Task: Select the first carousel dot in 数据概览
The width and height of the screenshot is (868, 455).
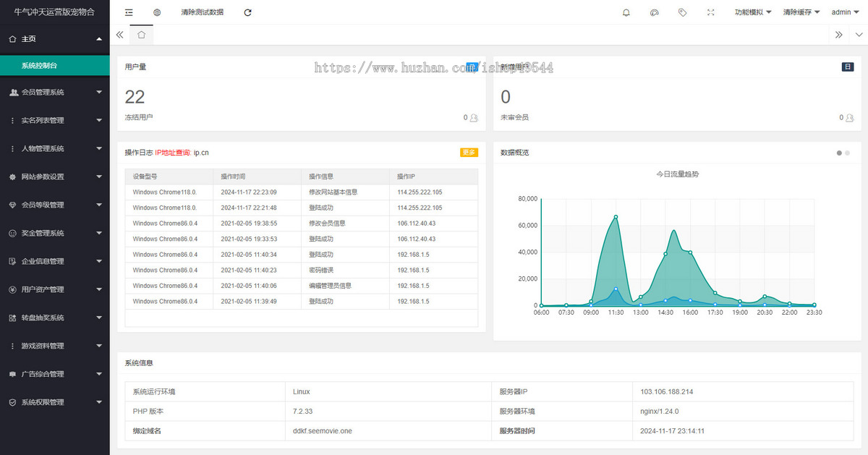Action: [x=839, y=153]
